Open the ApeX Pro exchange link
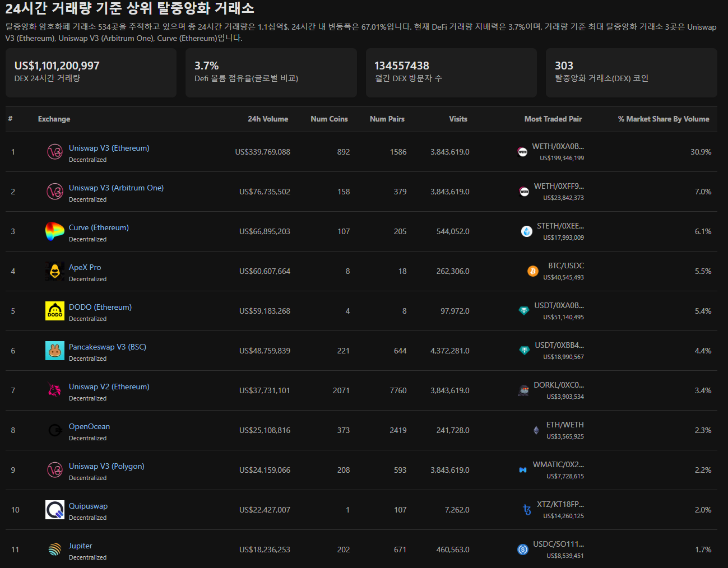728x568 pixels. click(85, 267)
